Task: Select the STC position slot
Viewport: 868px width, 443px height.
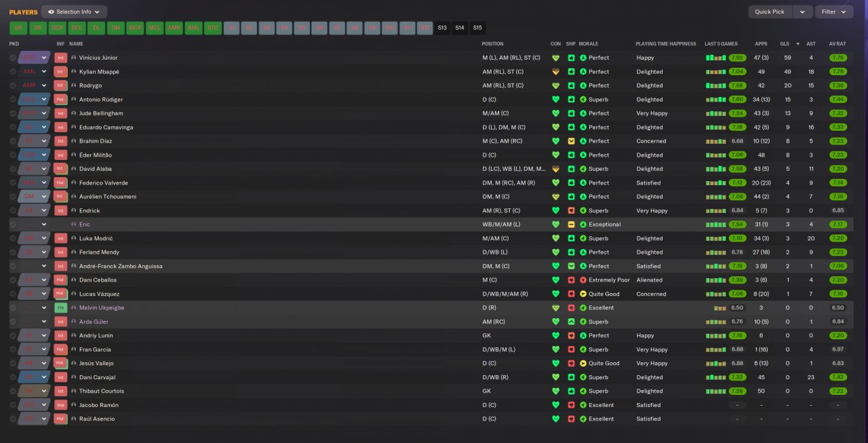Action: coord(213,28)
